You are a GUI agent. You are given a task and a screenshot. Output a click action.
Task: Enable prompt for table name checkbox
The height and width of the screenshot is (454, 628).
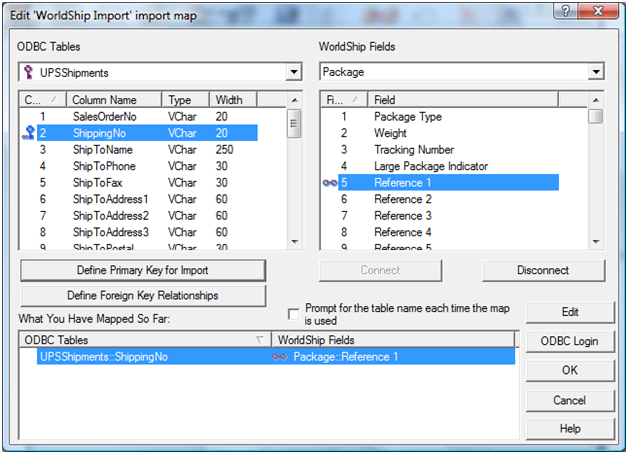tap(294, 314)
